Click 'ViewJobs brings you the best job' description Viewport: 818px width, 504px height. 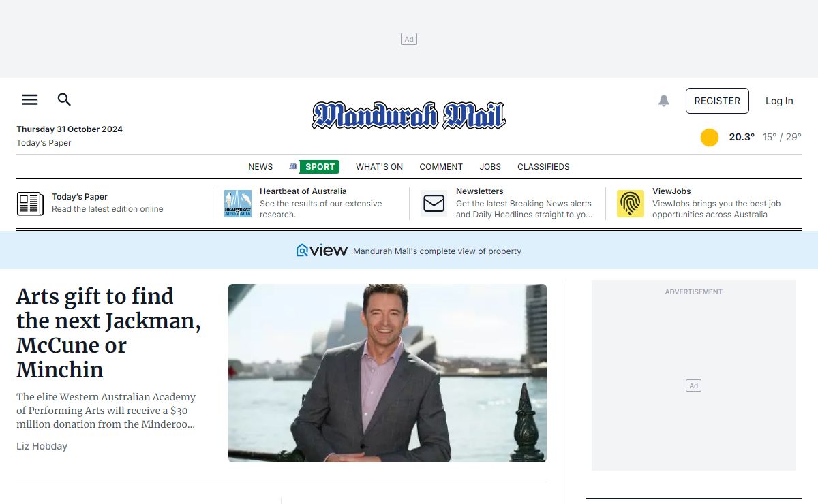tap(716, 209)
